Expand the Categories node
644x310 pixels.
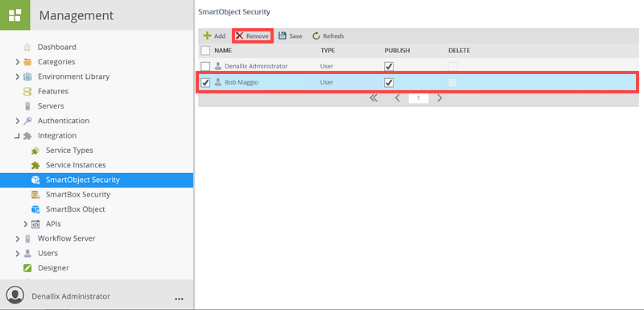[17, 62]
